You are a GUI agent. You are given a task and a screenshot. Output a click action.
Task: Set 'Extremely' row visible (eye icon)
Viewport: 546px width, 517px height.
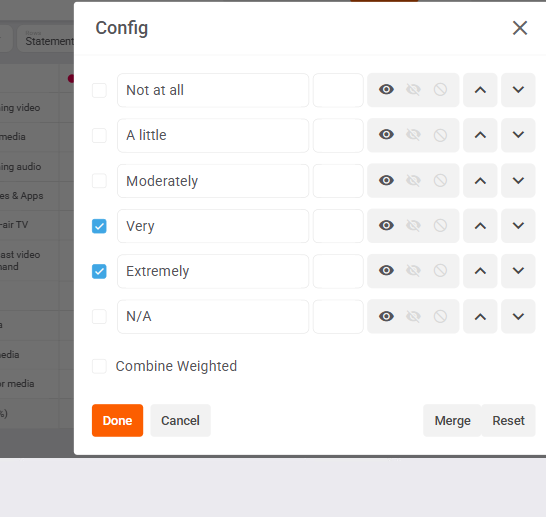[x=386, y=271]
